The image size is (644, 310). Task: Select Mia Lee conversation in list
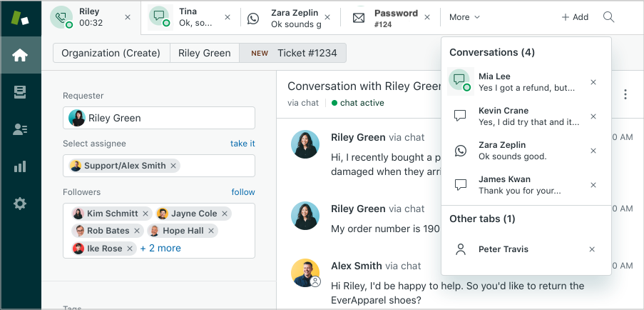pyautogui.click(x=524, y=82)
